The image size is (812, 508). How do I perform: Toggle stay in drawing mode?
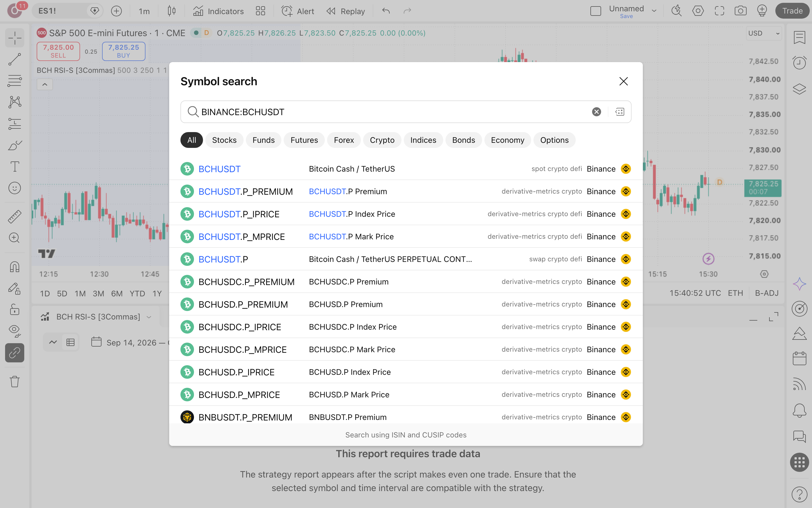click(15, 289)
